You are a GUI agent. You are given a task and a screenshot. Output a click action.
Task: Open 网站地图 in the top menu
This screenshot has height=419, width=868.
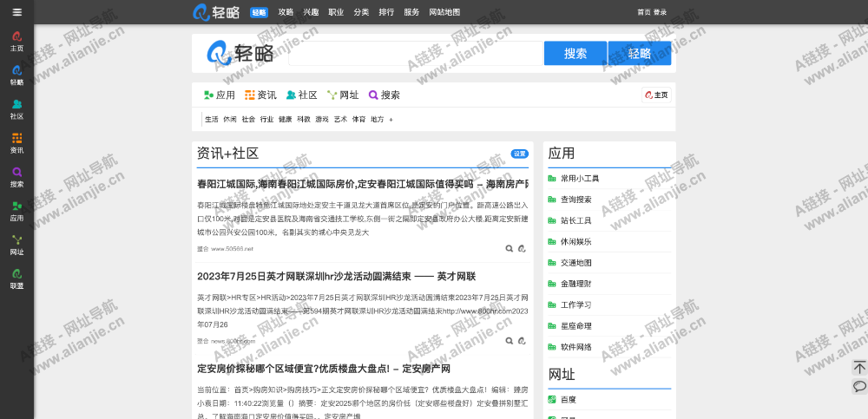(444, 12)
